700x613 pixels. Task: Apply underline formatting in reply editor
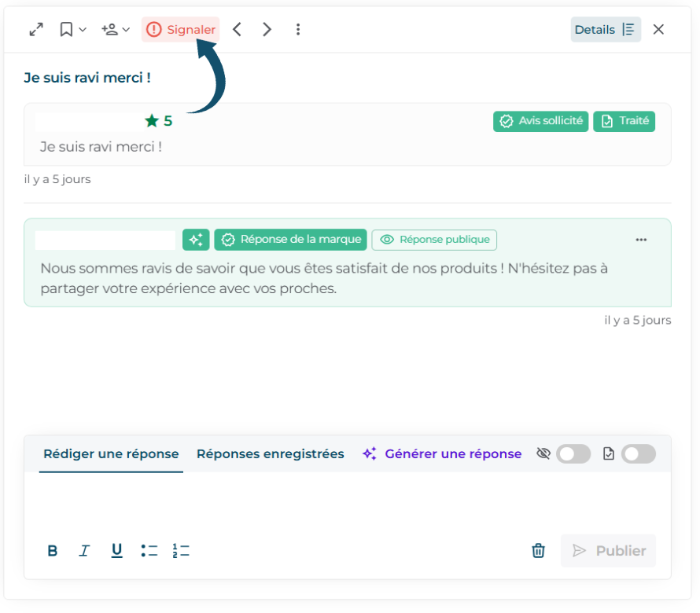click(116, 551)
